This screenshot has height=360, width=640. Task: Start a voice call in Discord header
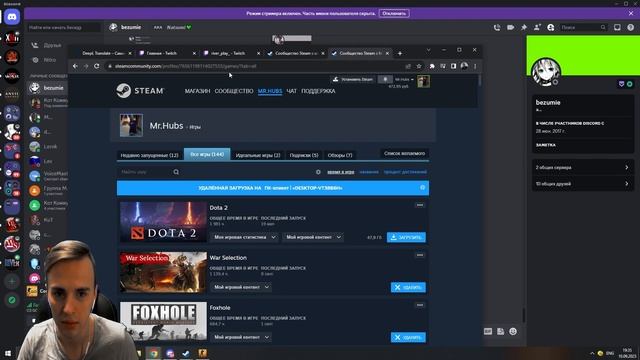[497, 27]
